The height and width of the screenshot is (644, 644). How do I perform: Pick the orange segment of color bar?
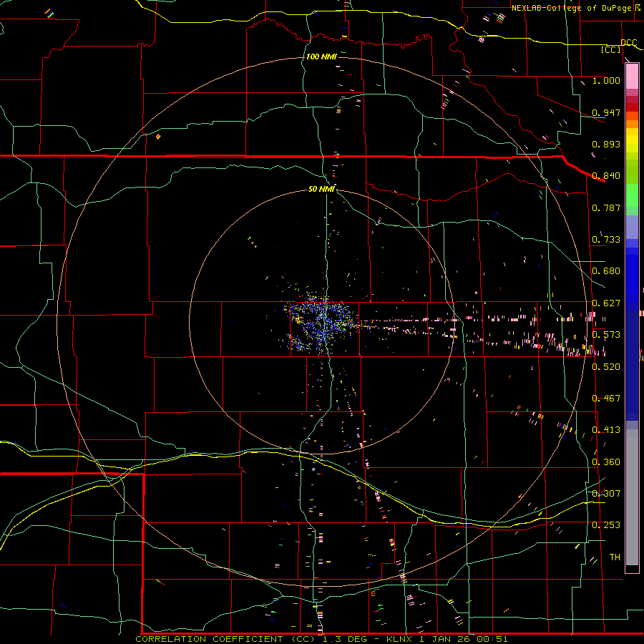tap(632, 124)
